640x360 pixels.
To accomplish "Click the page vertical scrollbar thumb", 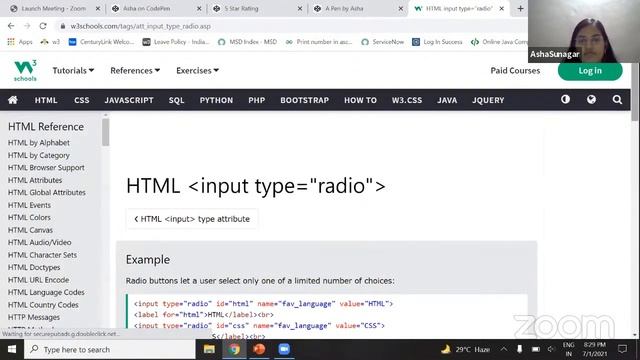I will pos(635,91).
